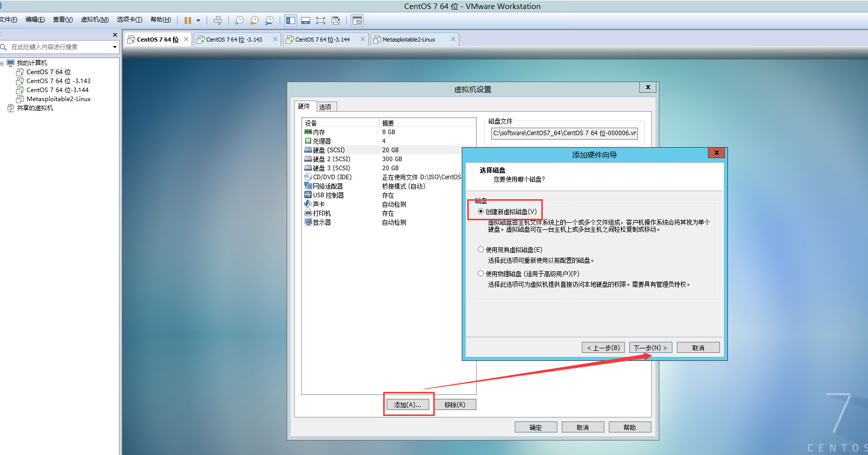
Task: Open the 虚拟机(M) menu
Action: tap(95, 20)
